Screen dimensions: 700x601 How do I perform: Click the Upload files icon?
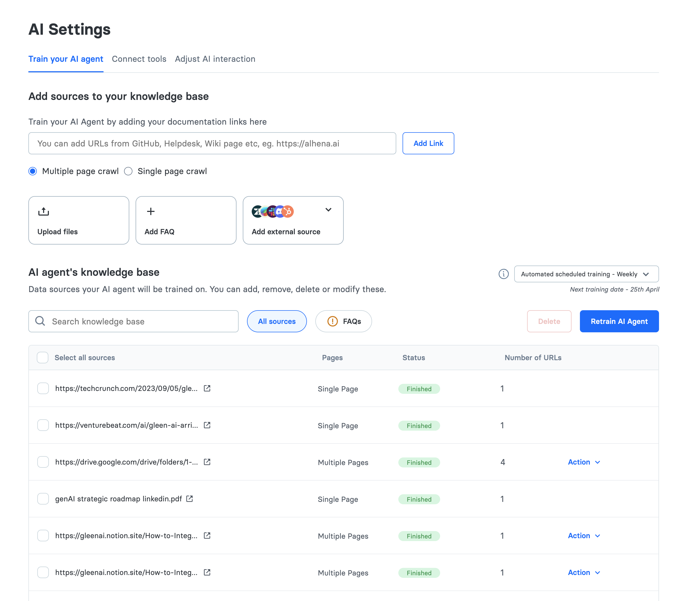(x=44, y=212)
